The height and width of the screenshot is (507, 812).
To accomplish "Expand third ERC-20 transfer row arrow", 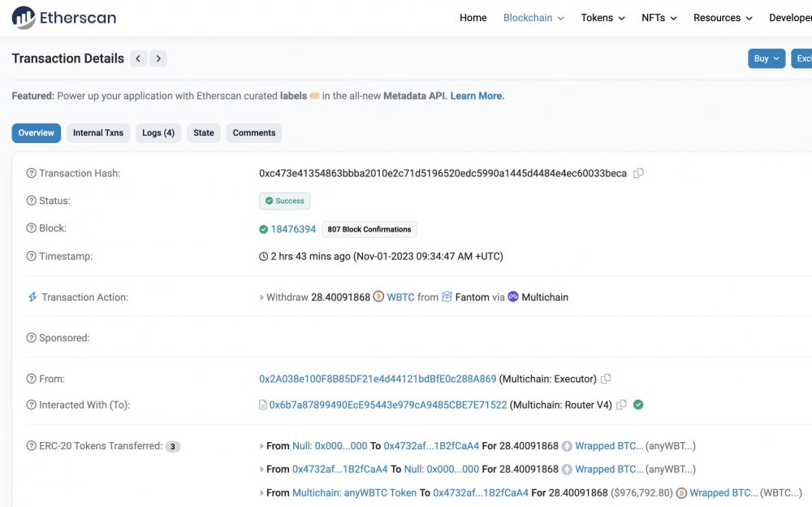I will pyautogui.click(x=261, y=493).
